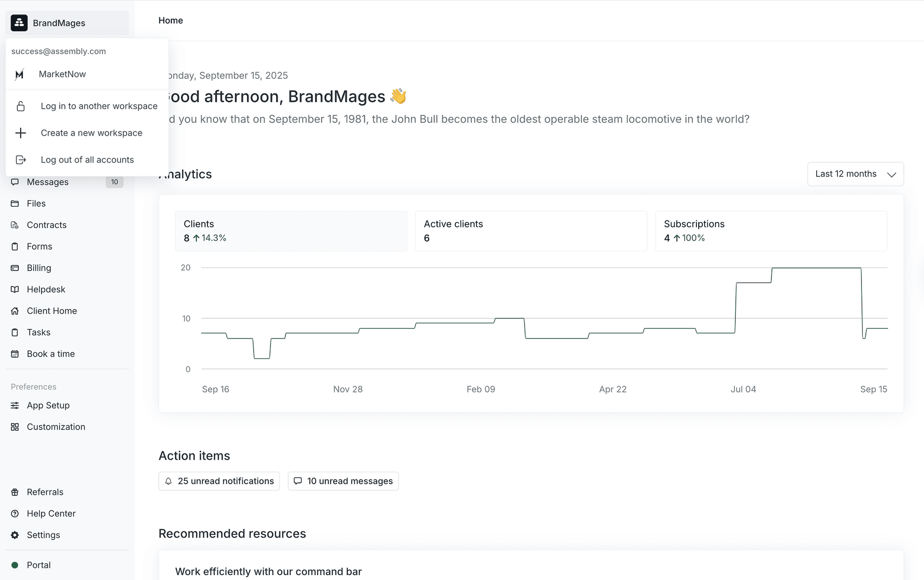
Task: Select the Active clients metric card
Action: point(531,231)
